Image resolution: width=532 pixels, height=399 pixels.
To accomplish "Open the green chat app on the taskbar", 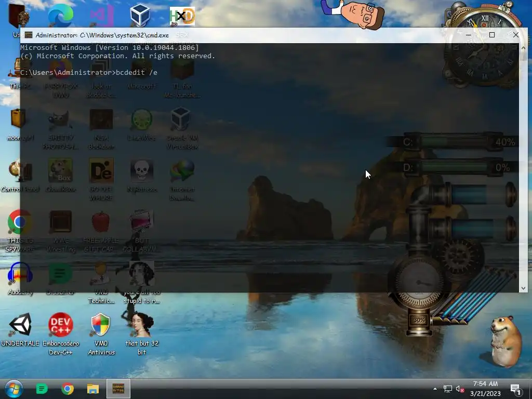I will (x=42, y=389).
